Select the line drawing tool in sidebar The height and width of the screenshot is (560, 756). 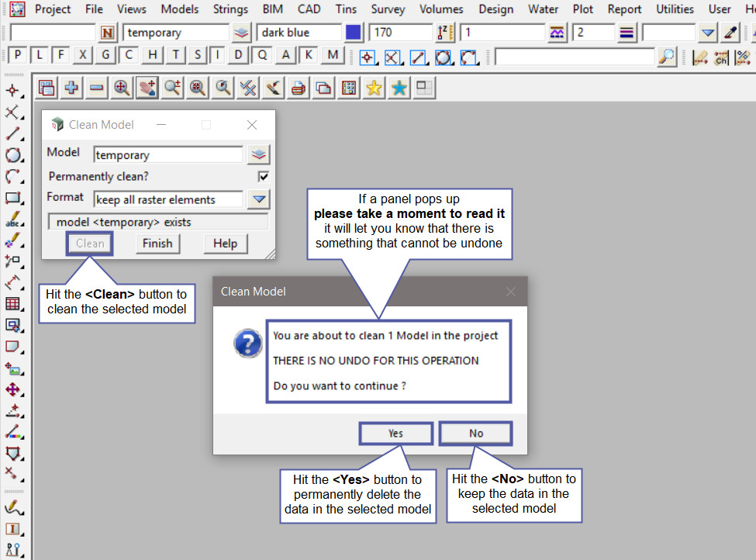pos(12,134)
